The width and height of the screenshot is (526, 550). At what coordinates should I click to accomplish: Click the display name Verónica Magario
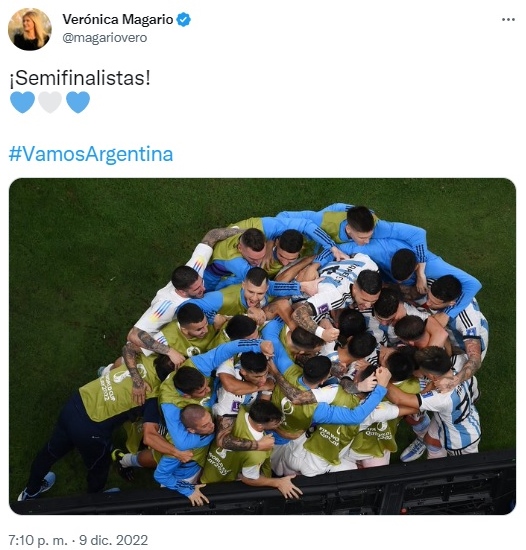pos(118,19)
